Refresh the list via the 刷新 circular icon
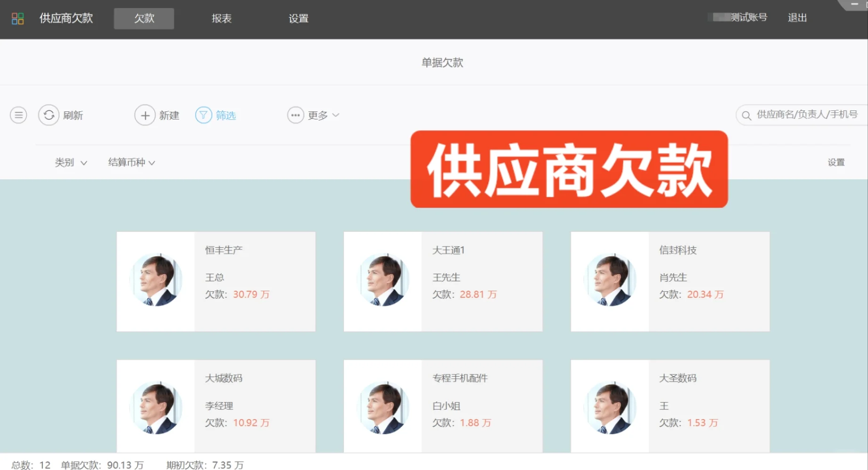868x470 pixels. point(49,115)
